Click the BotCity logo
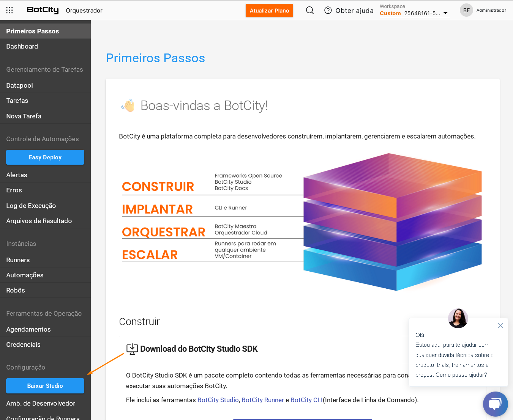This screenshot has height=420, width=513. point(42,10)
